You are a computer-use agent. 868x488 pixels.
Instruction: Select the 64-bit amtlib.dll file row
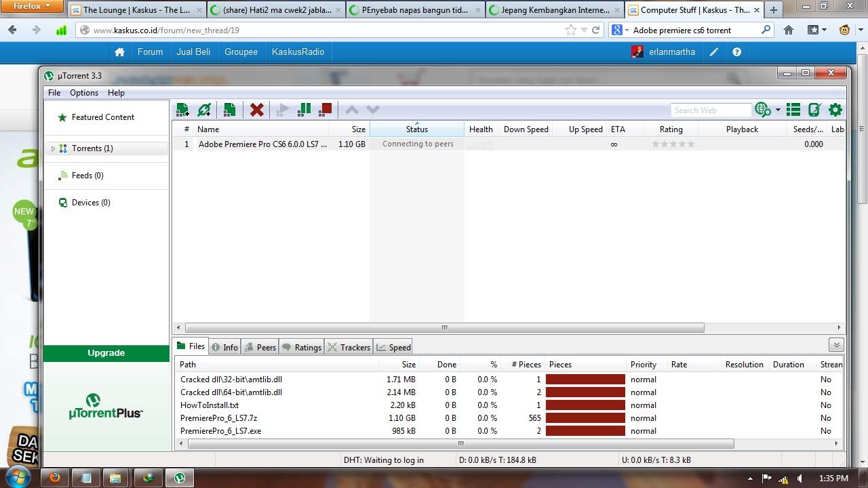coord(509,392)
